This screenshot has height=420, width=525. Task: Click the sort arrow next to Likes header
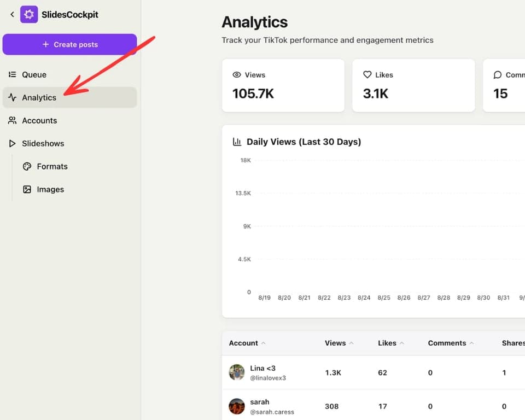click(402, 343)
